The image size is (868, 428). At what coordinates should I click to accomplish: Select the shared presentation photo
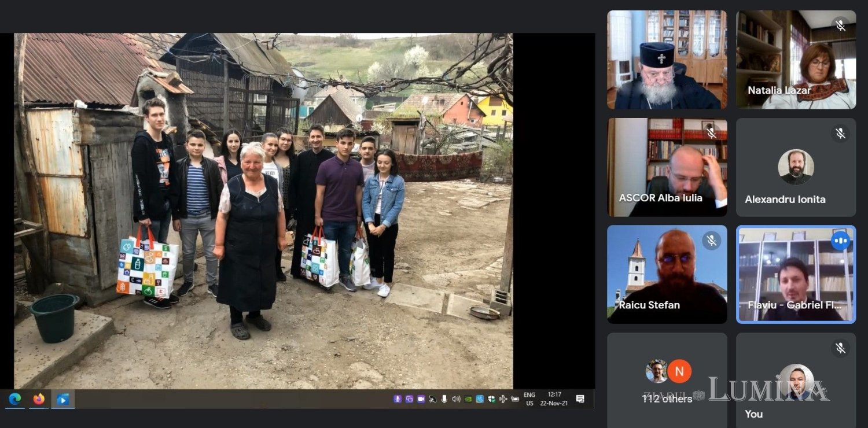pos(263,211)
